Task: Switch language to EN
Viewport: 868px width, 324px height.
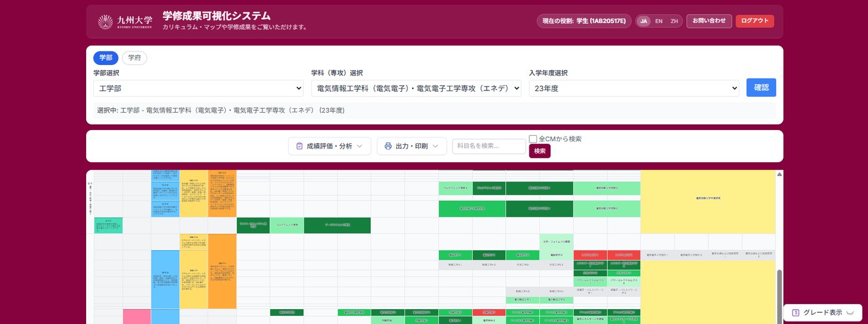Action: 658,21
